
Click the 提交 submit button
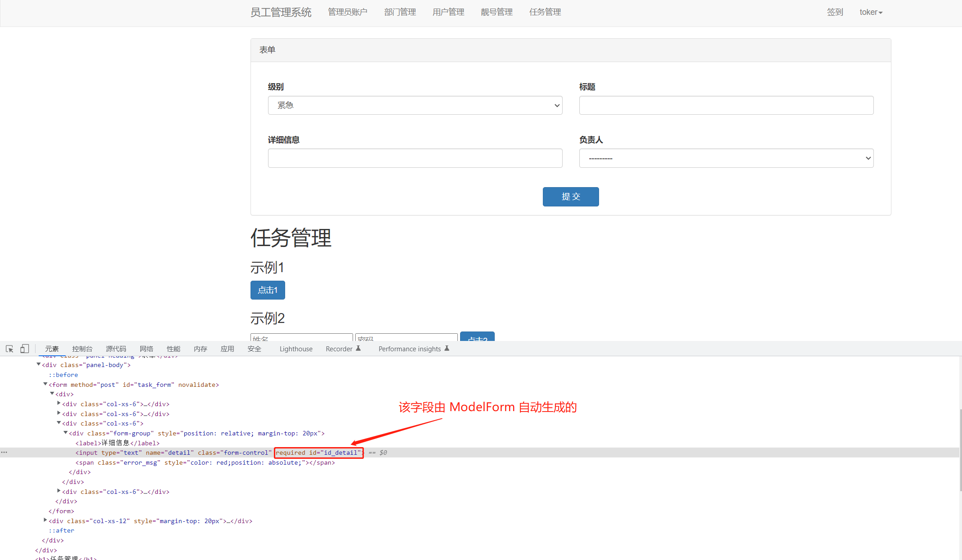[571, 197]
